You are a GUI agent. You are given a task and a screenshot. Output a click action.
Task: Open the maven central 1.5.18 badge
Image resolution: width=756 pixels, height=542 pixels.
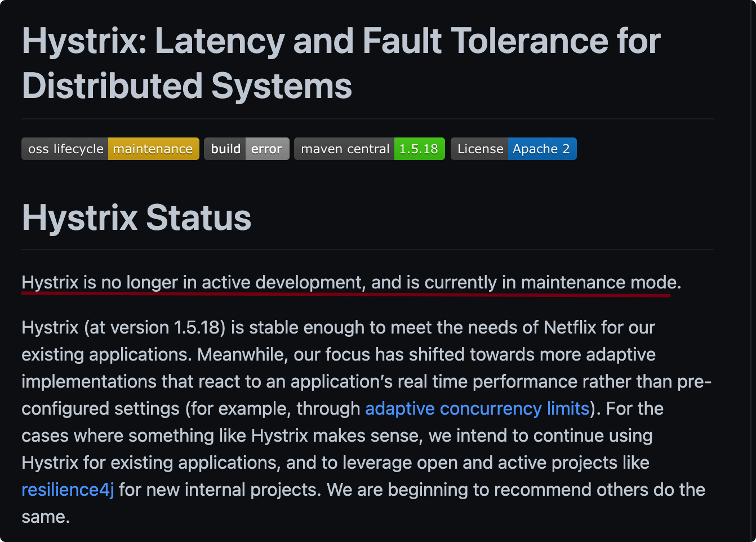[x=370, y=149]
